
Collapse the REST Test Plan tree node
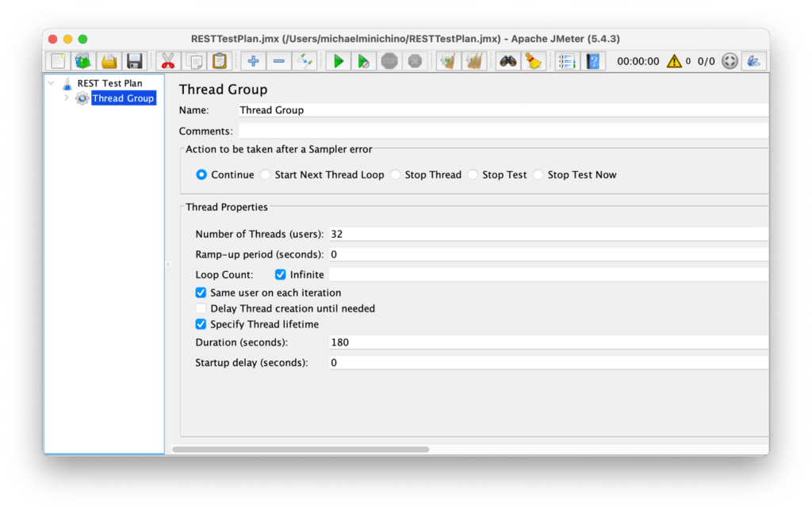pyautogui.click(x=50, y=82)
